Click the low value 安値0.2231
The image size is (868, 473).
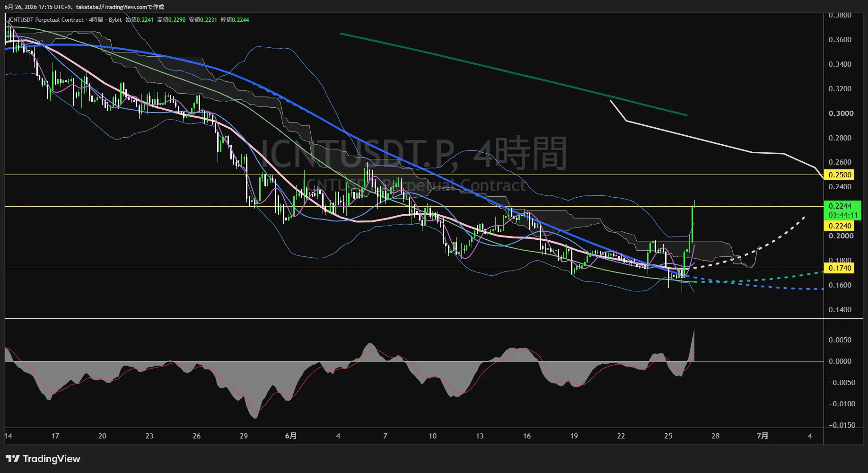pyautogui.click(x=203, y=20)
